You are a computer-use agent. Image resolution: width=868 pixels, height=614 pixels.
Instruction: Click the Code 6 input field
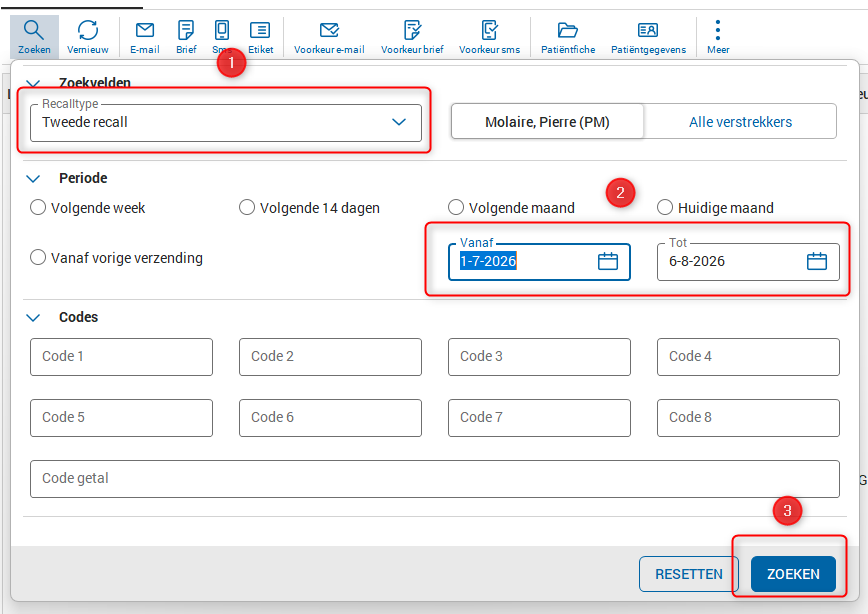[330, 418]
